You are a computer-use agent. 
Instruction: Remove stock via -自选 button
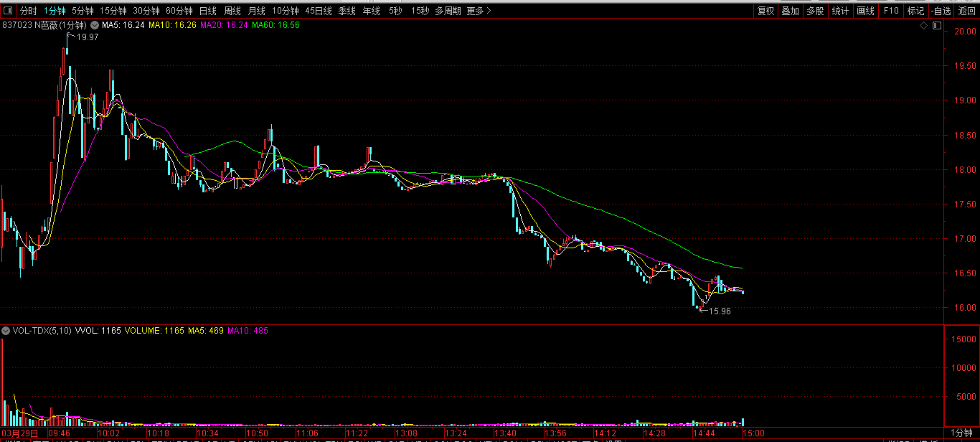(x=941, y=11)
